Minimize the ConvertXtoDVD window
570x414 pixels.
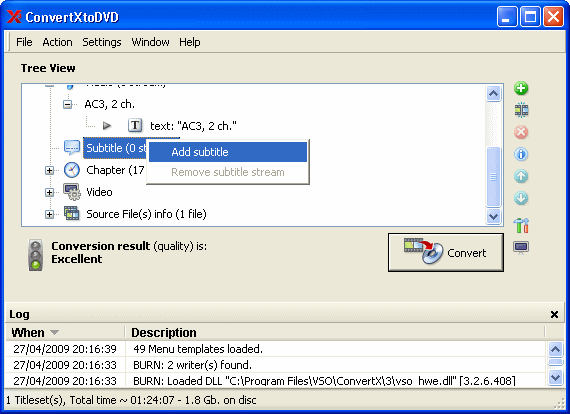[507, 17]
